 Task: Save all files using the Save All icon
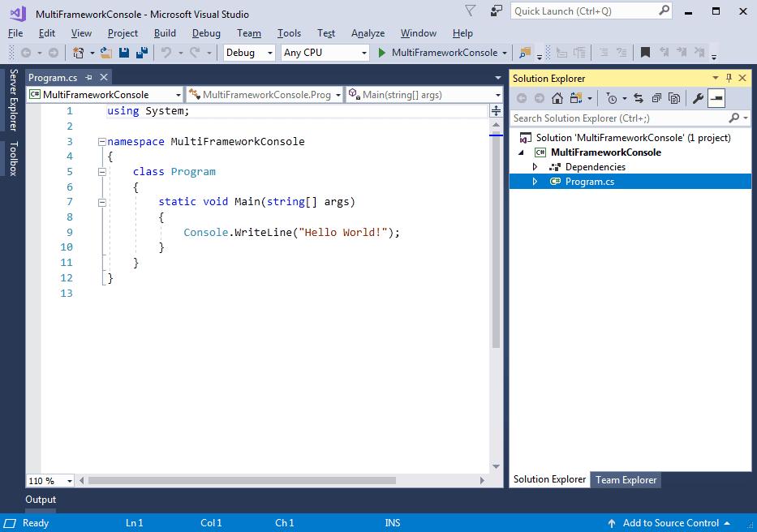(x=144, y=53)
